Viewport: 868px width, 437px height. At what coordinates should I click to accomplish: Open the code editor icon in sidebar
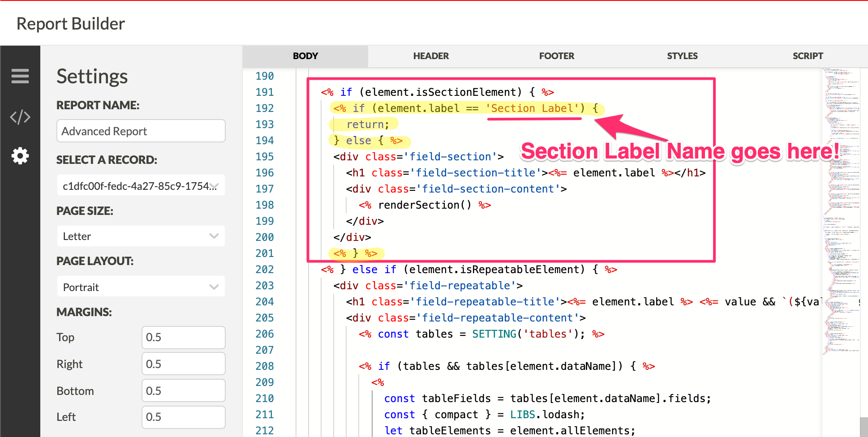point(20,117)
